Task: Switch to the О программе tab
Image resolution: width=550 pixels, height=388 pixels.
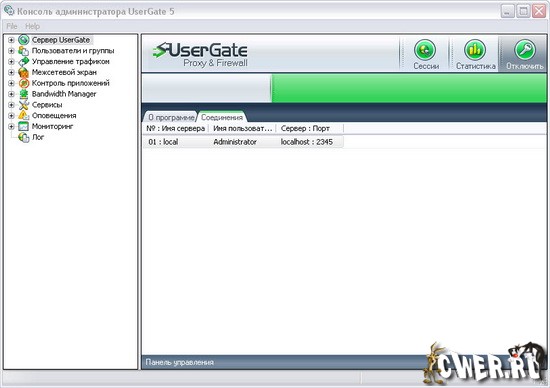Action: click(170, 117)
